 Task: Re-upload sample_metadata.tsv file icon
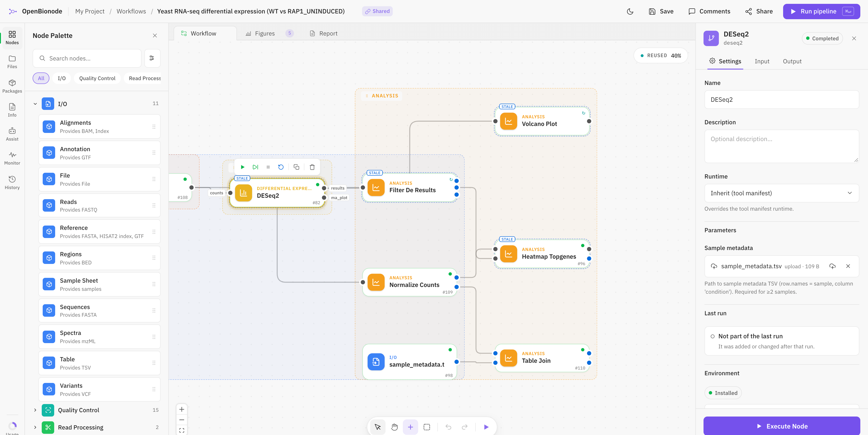tap(832, 266)
